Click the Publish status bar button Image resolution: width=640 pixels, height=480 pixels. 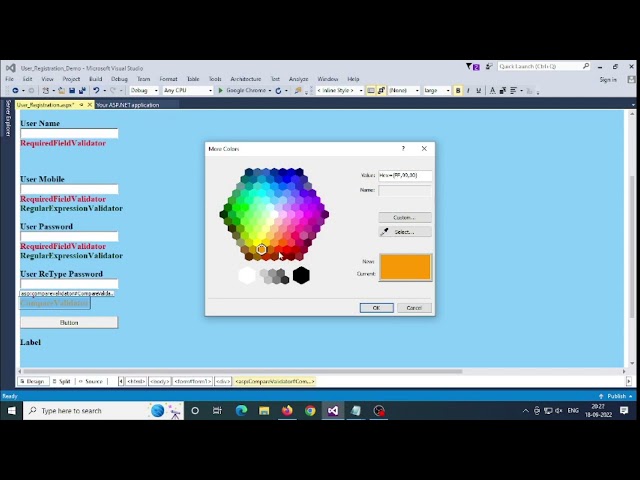click(x=616, y=396)
